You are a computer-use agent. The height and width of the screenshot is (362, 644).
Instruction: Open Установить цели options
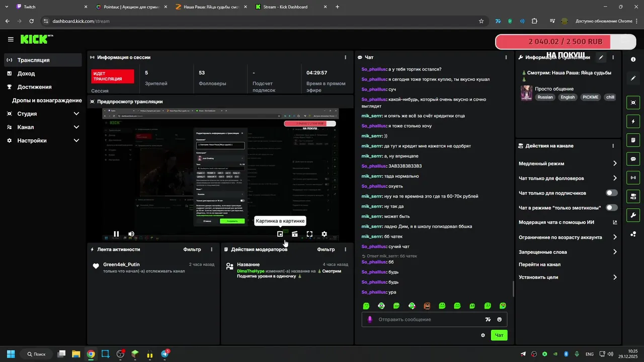[x=568, y=277]
